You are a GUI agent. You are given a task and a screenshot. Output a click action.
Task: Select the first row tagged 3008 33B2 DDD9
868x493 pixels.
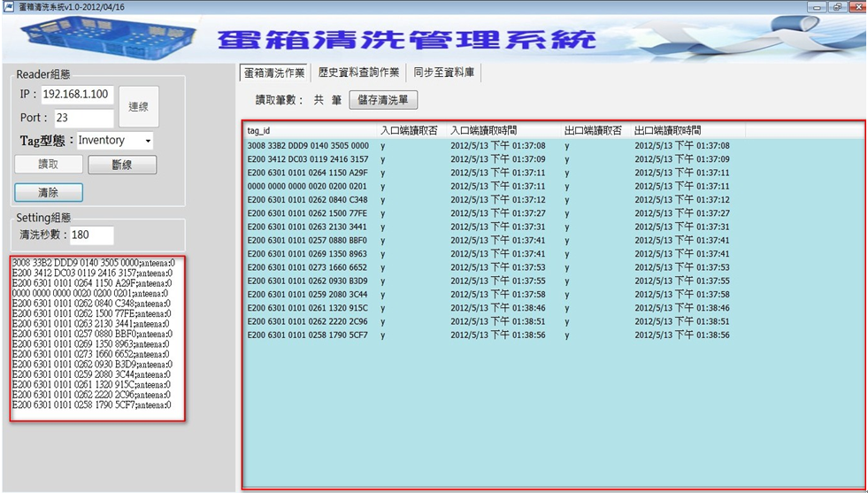pyautogui.click(x=308, y=145)
